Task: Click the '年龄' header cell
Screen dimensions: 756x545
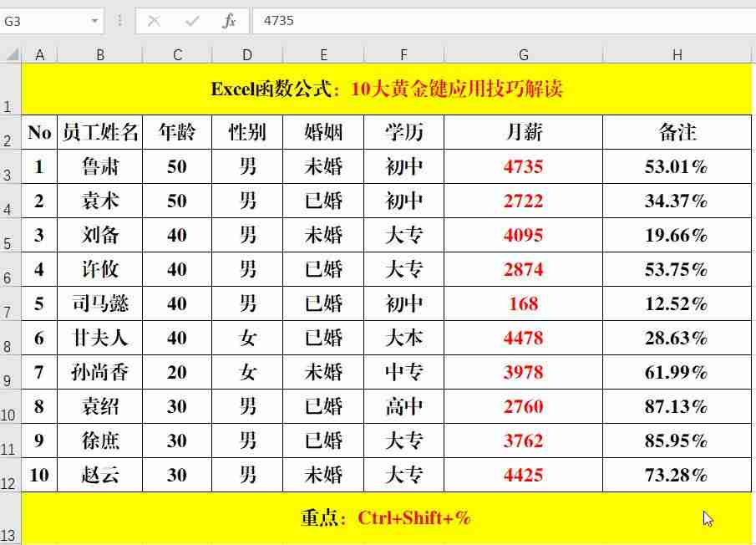Action: point(177,132)
